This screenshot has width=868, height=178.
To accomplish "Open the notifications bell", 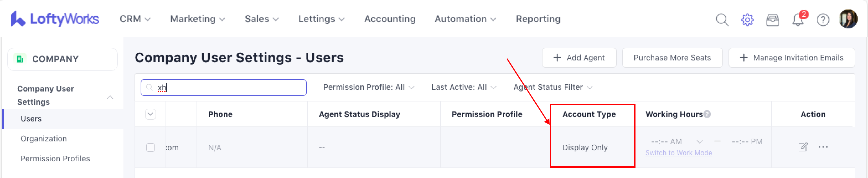I will click(x=798, y=20).
